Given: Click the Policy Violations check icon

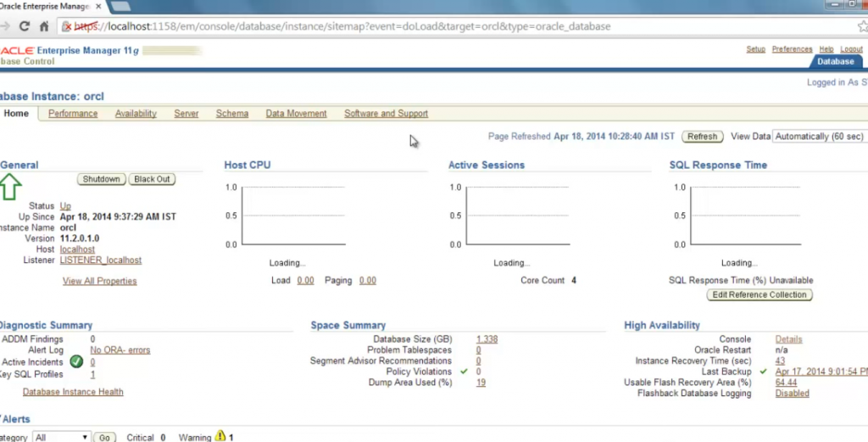Looking at the screenshot, I should tap(464, 371).
